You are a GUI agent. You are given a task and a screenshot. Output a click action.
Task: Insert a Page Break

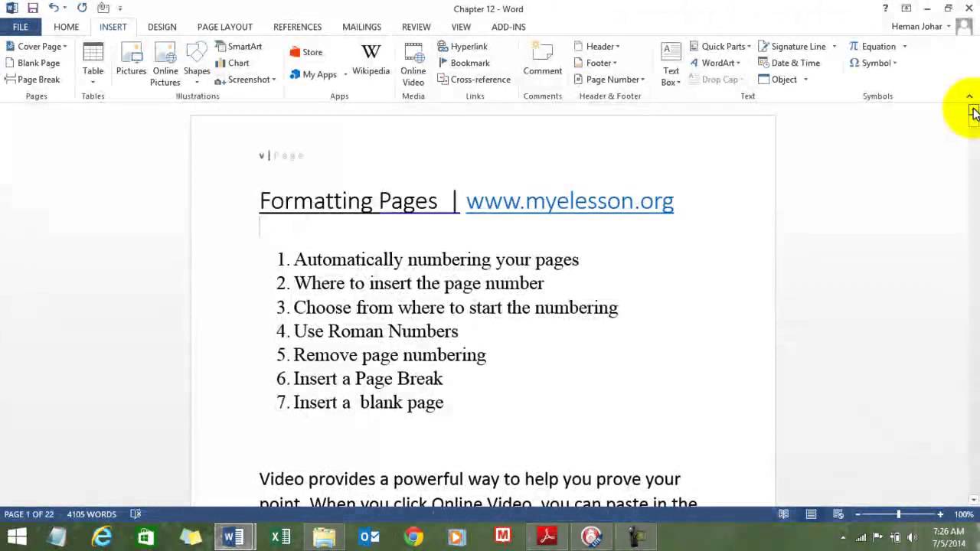click(32, 80)
